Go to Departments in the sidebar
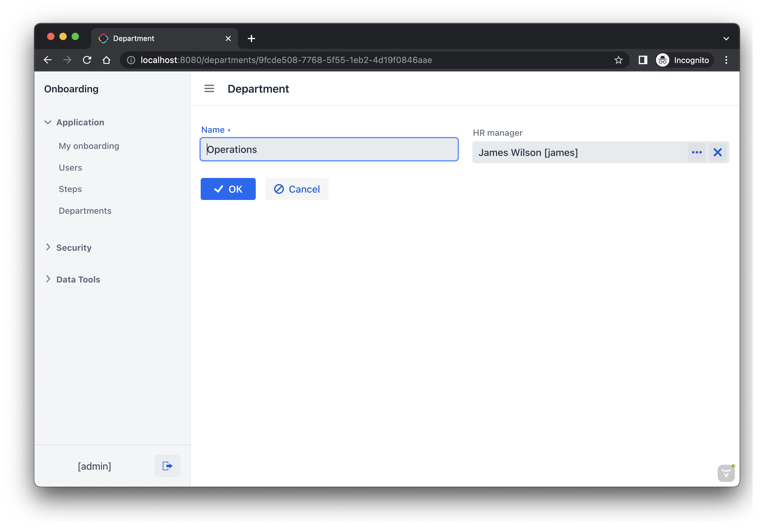 (85, 211)
